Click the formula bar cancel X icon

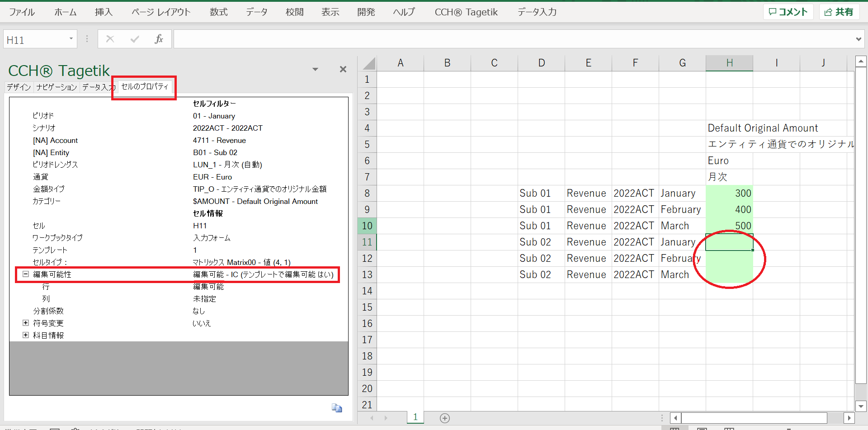(110, 39)
